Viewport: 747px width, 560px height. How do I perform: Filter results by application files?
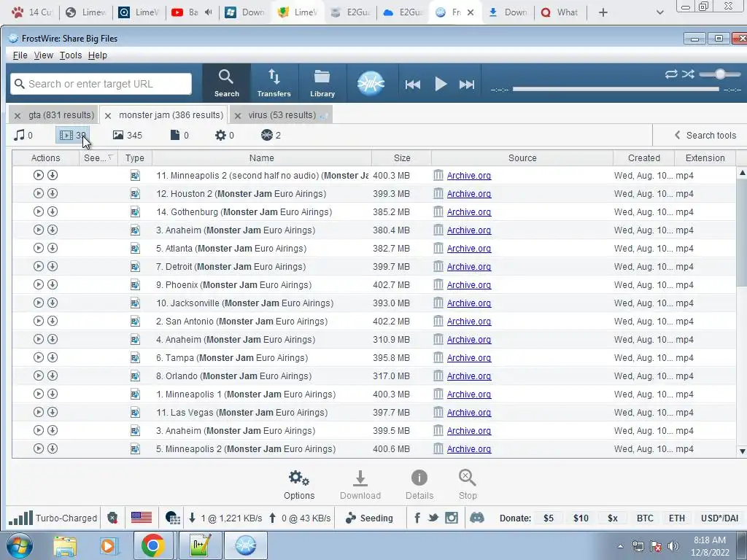pyautogui.click(x=224, y=135)
